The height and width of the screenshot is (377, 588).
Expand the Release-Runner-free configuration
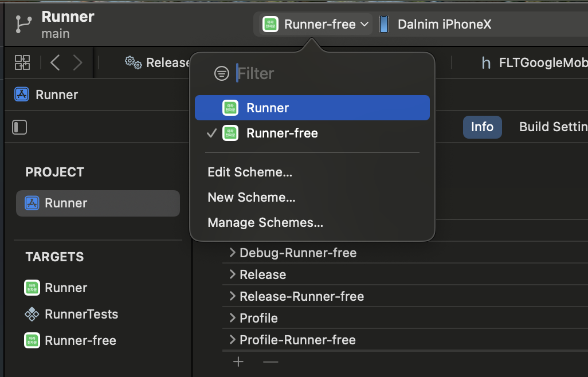pyautogui.click(x=233, y=296)
